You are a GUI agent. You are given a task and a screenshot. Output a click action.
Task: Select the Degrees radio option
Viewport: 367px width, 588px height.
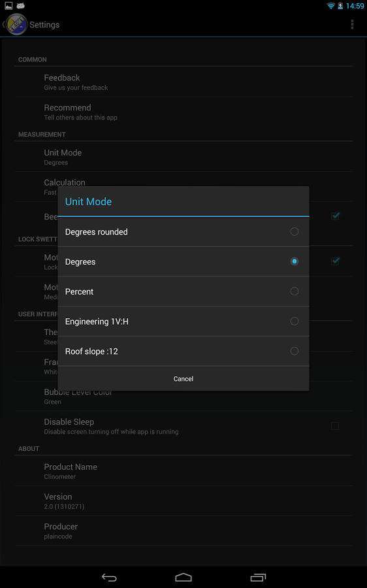click(183, 262)
